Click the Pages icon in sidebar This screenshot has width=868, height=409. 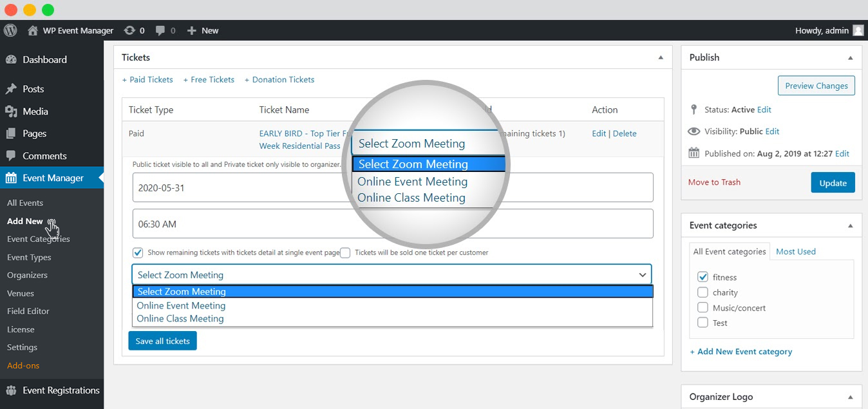[11, 133]
